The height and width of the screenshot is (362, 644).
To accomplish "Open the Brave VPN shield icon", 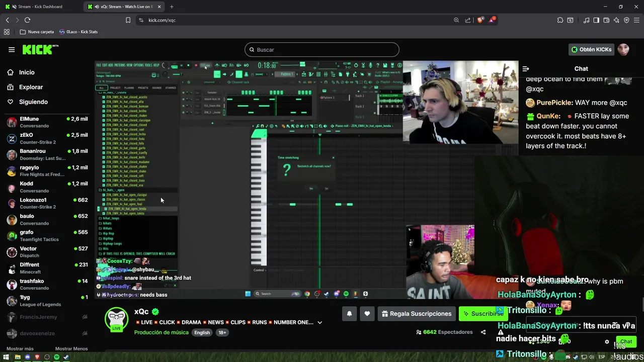I will click(x=626, y=20).
